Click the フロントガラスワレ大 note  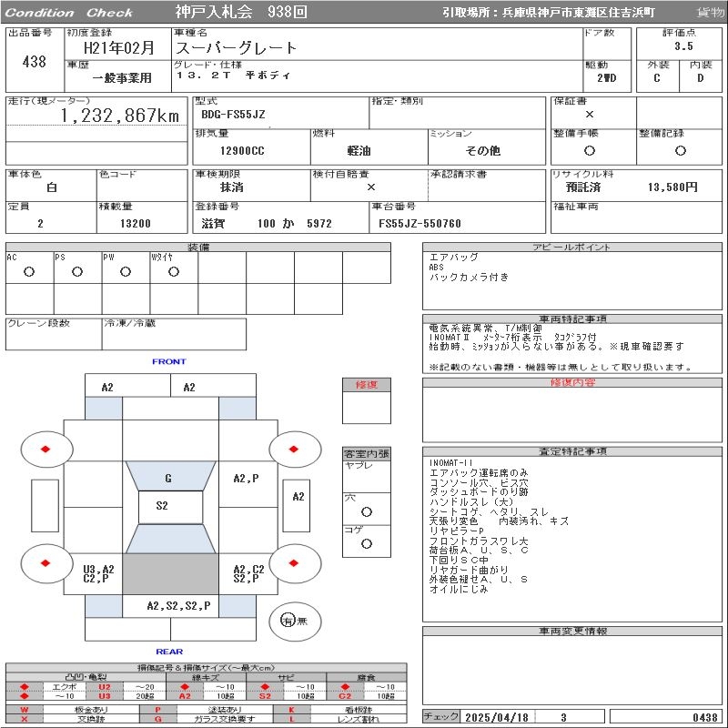pos(479,541)
